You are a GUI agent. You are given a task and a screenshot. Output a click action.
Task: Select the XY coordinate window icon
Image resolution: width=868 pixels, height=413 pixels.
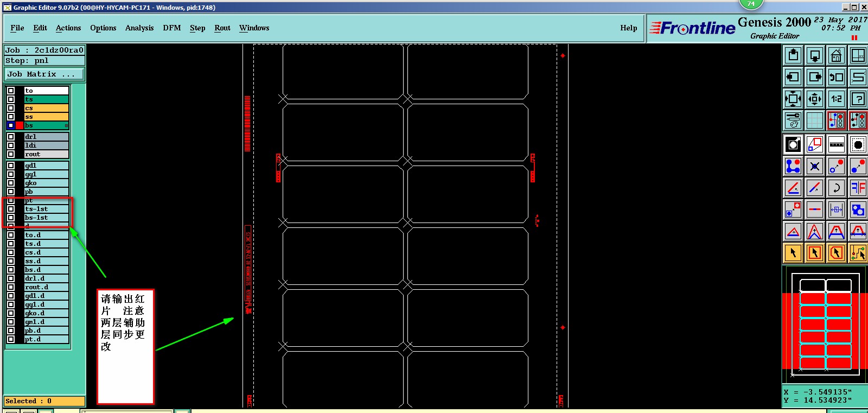pyautogui.click(x=858, y=55)
